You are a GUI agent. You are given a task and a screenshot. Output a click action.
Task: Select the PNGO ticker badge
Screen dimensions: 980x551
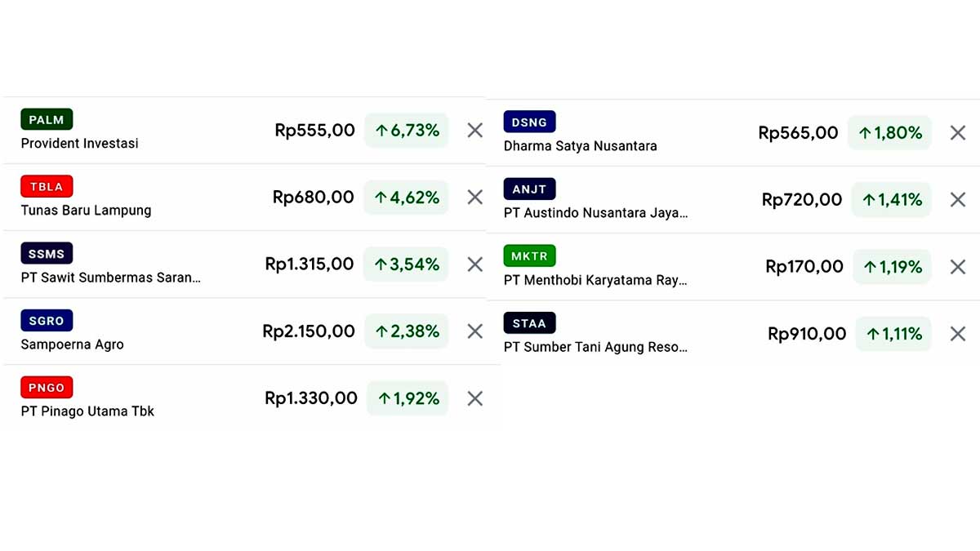tap(46, 387)
